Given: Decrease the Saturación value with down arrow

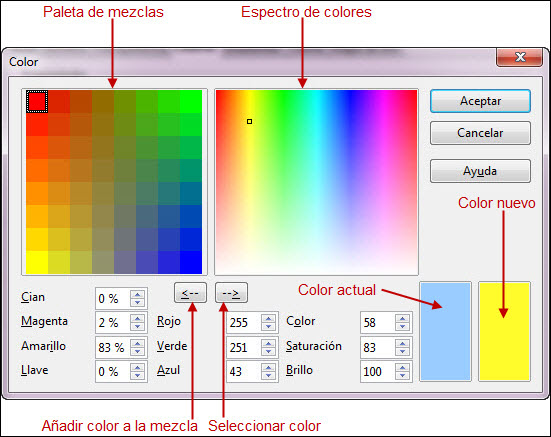Looking at the screenshot, I should pyautogui.click(x=402, y=351).
